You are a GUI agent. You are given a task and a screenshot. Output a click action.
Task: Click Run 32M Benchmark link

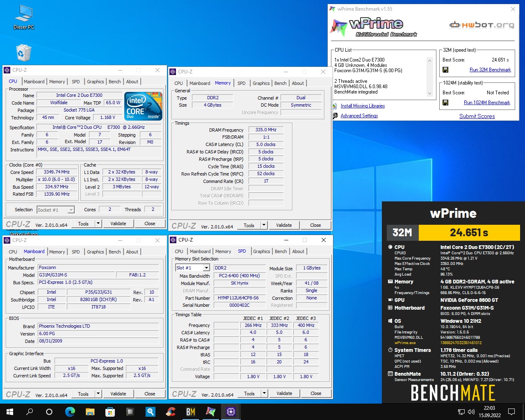[490, 70]
